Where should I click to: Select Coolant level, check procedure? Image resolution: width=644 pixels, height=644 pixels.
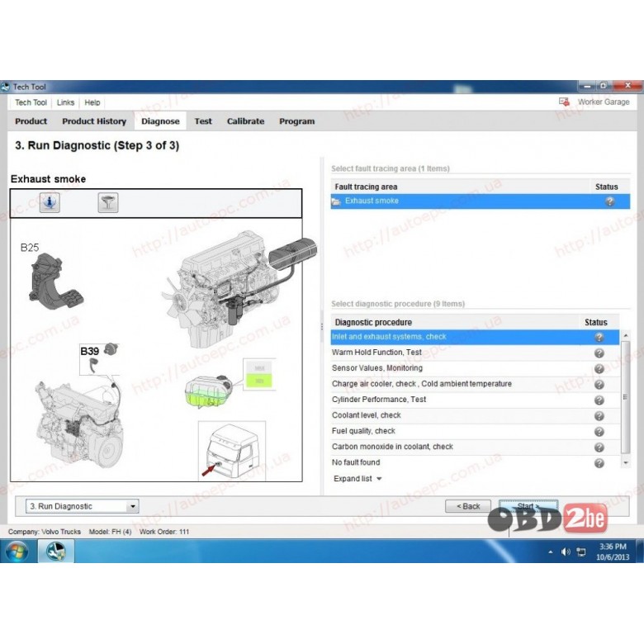point(475,415)
